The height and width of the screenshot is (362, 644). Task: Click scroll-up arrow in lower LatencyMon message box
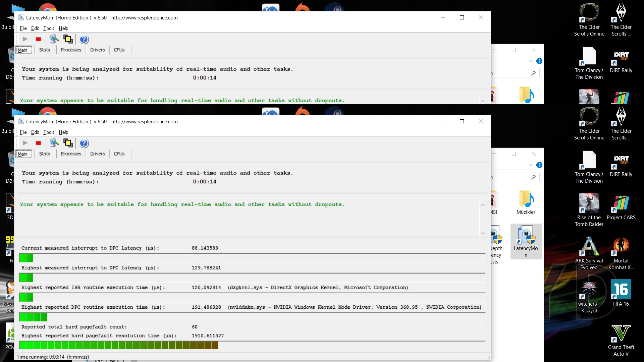pyautogui.click(x=483, y=205)
